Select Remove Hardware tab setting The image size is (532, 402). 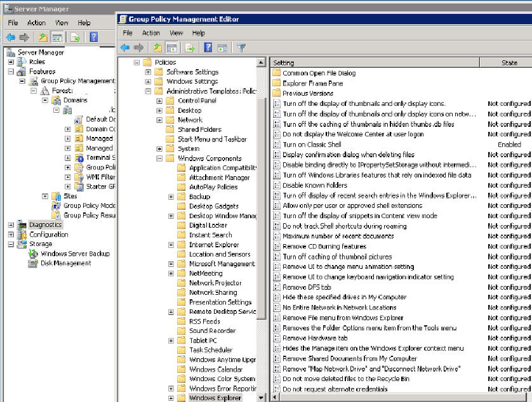[x=315, y=339]
